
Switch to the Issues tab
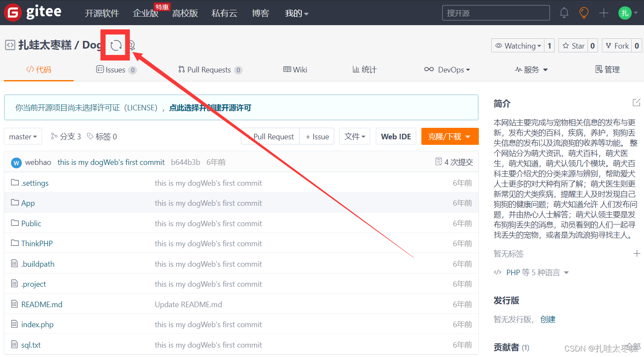116,69
